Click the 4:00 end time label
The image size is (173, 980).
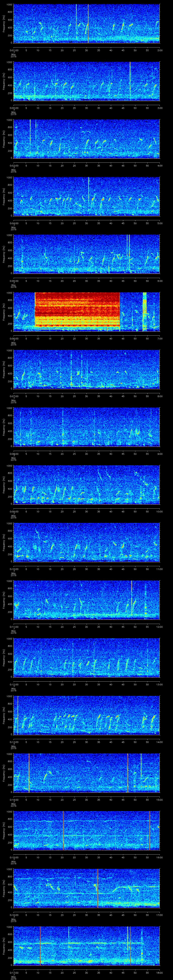[160, 165]
